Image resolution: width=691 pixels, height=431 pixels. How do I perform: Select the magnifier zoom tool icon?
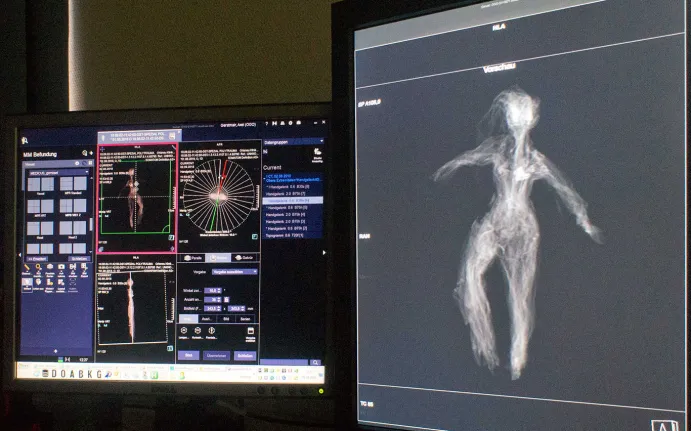click(x=38, y=268)
